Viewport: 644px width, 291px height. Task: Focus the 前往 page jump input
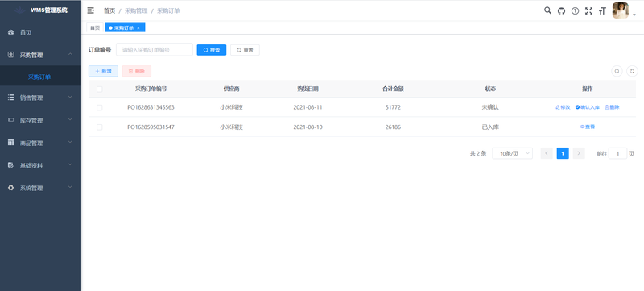pyautogui.click(x=617, y=153)
